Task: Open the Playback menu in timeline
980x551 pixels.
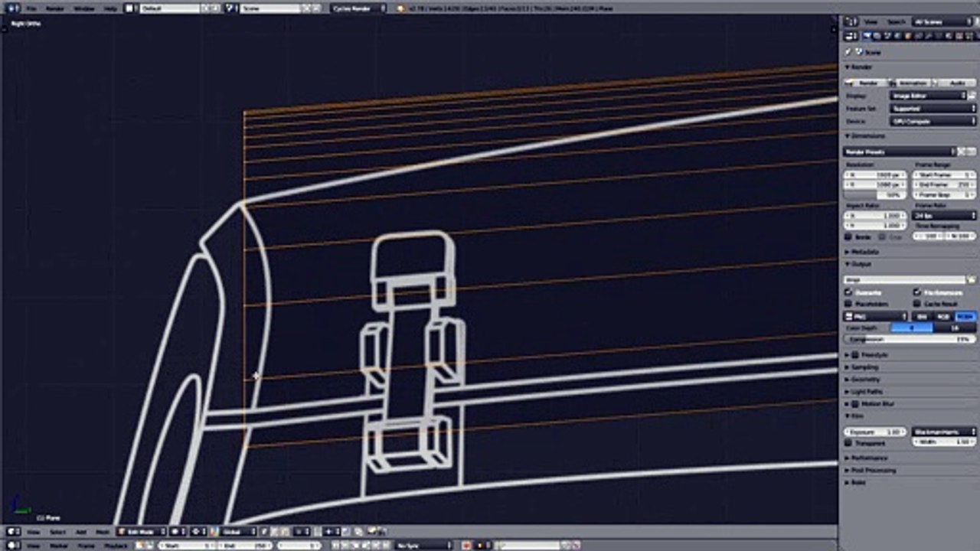Action: pos(115,545)
